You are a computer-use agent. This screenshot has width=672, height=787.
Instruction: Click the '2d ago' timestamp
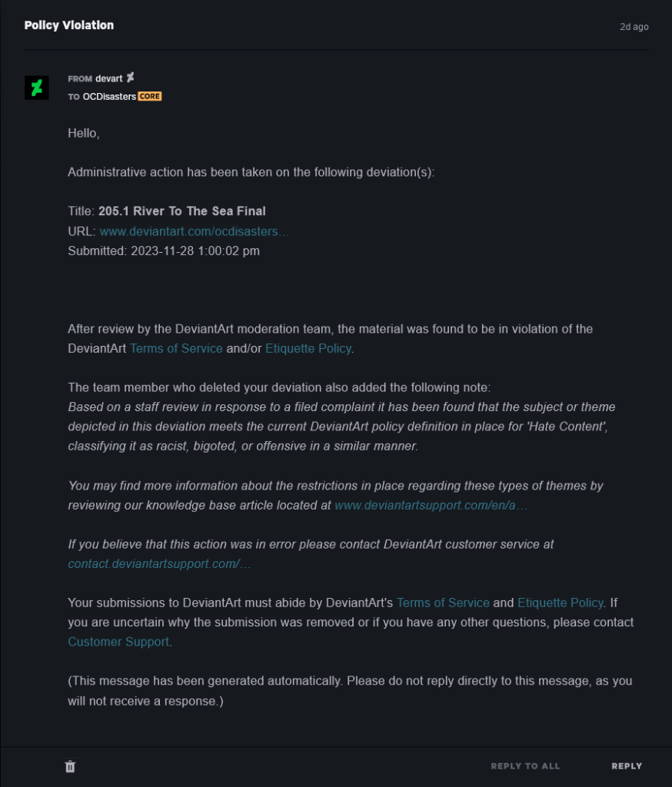634,27
